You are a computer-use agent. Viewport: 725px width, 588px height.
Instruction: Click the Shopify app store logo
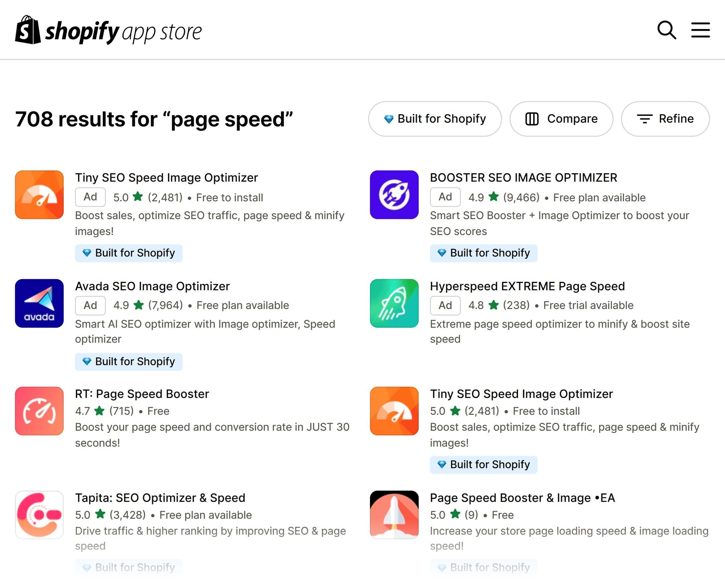click(108, 30)
